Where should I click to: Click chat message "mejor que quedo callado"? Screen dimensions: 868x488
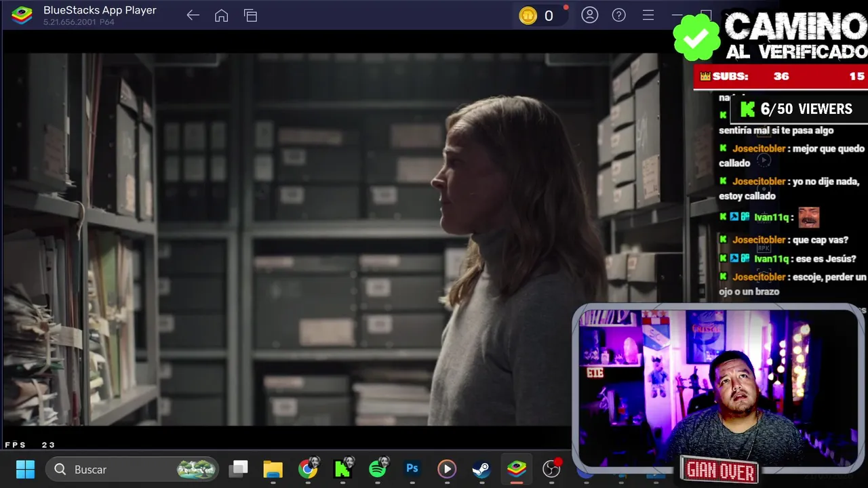pos(792,156)
